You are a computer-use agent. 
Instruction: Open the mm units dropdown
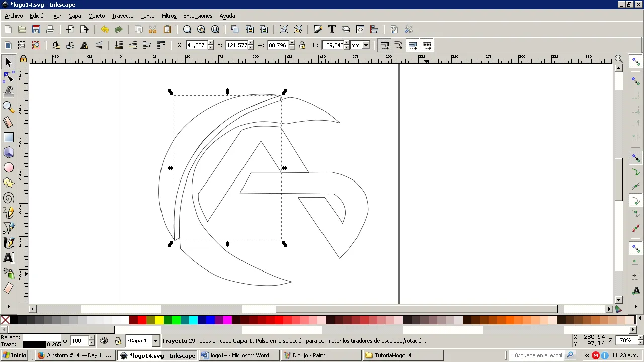pos(361,45)
